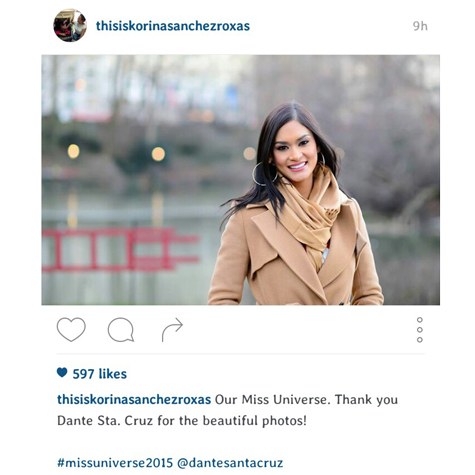Viewport: 475px width, 475px height.
Task: Visit the @dantesantacruz mention
Action: click(x=230, y=463)
